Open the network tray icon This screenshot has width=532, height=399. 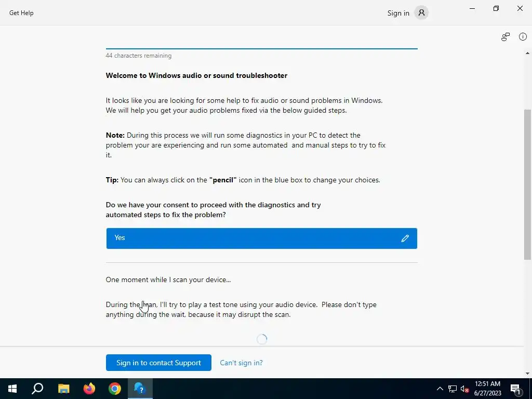[x=453, y=389]
